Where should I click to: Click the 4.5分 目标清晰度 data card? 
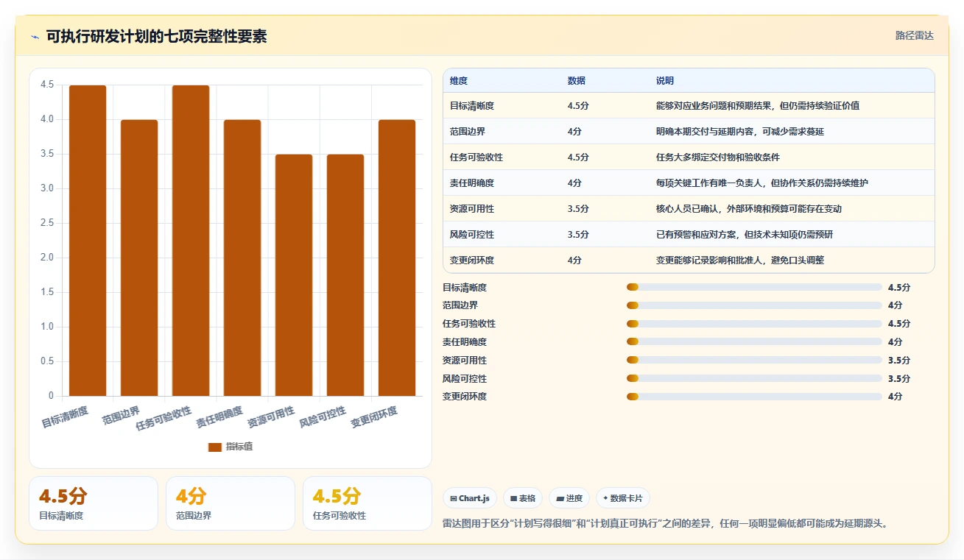94,503
